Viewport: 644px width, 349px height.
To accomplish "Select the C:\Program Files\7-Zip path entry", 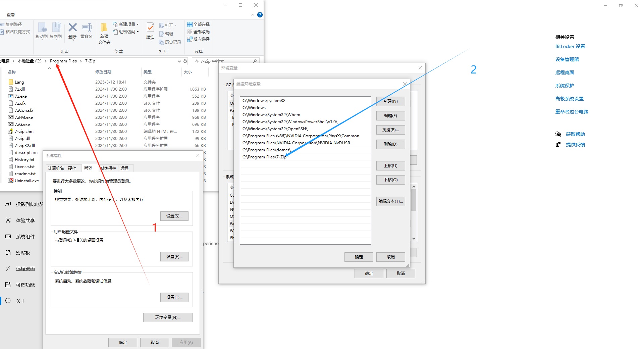I will pyautogui.click(x=264, y=157).
